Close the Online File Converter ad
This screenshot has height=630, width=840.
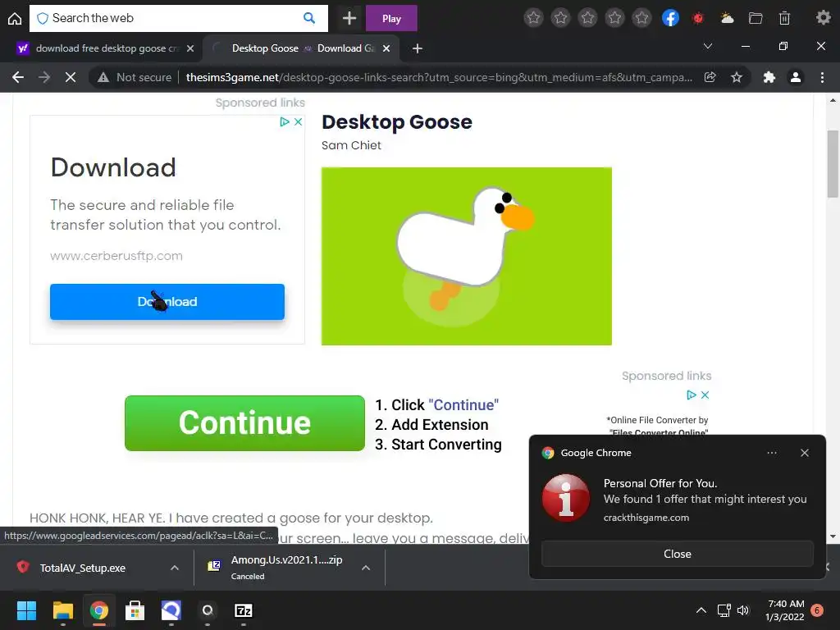click(705, 395)
